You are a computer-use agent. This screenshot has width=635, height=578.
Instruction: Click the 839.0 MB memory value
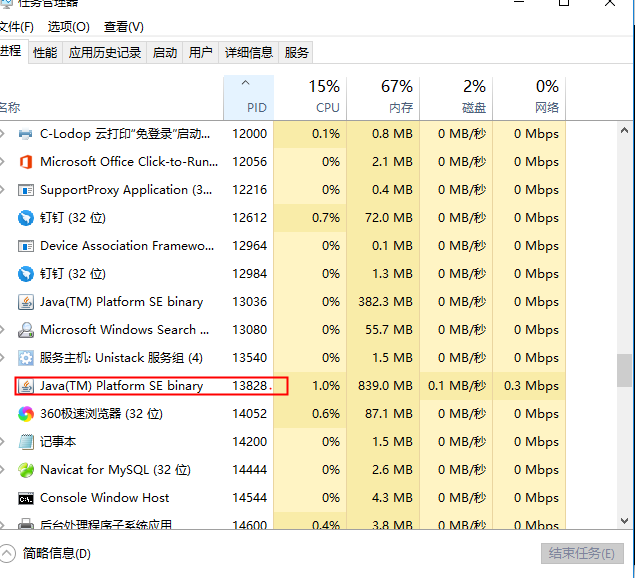(x=385, y=386)
